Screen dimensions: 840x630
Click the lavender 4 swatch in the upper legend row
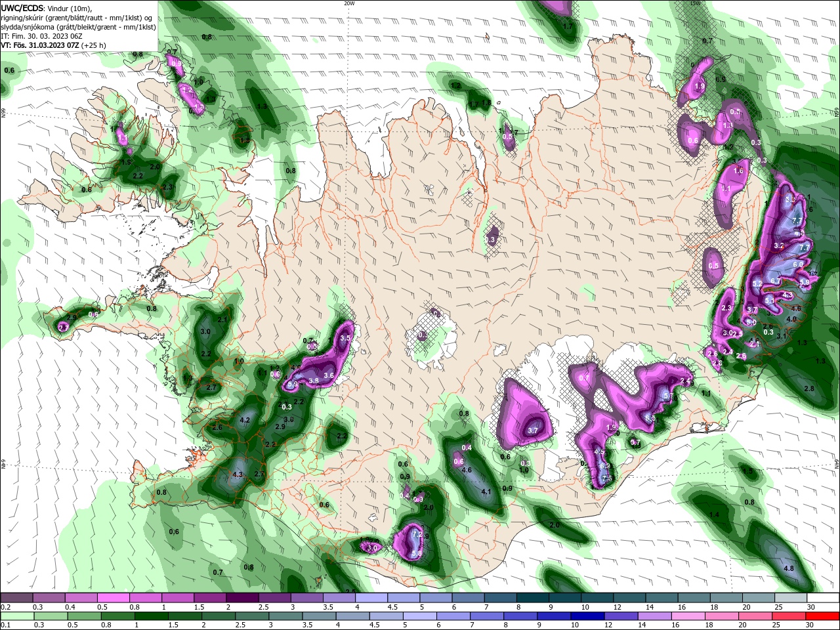(x=371, y=598)
